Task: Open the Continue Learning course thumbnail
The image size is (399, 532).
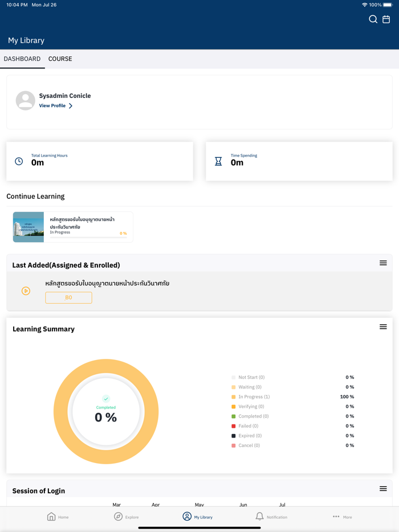Action: [28, 227]
